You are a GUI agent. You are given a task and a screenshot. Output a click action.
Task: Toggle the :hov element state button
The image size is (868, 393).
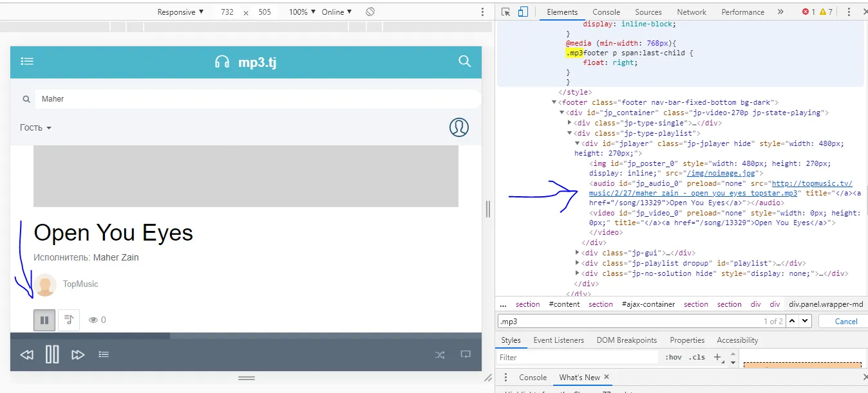click(674, 358)
